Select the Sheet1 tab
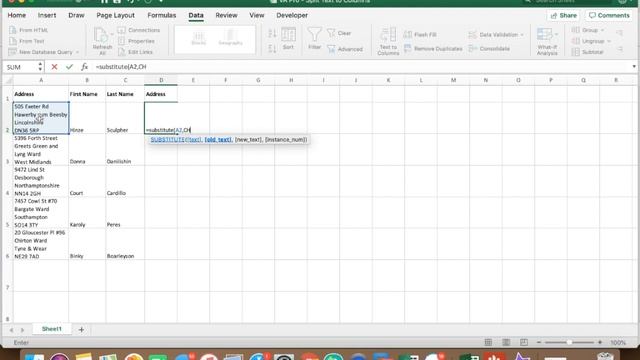Screen dimensions: 640x360 click(51, 329)
